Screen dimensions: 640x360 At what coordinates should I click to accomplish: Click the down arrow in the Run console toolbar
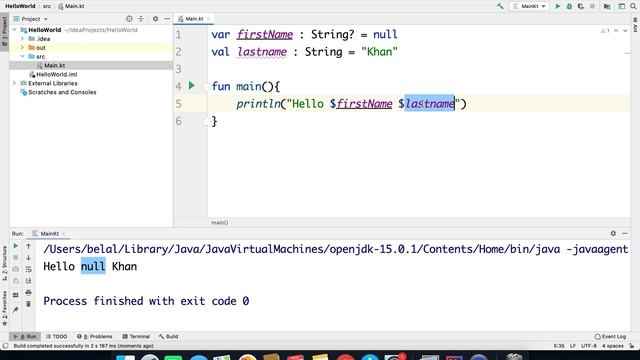28,258
